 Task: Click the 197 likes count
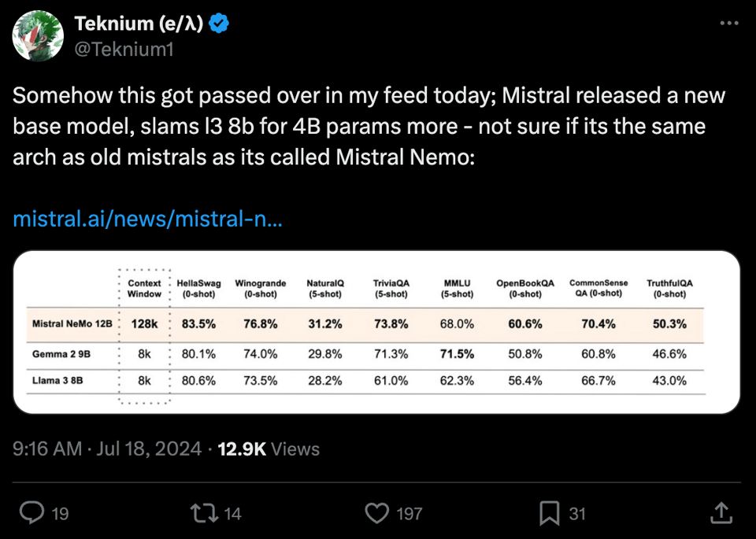409,514
